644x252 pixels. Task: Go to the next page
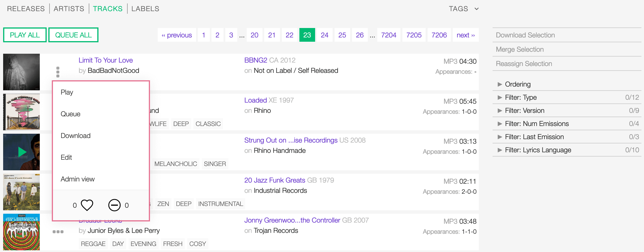point(466,35)
